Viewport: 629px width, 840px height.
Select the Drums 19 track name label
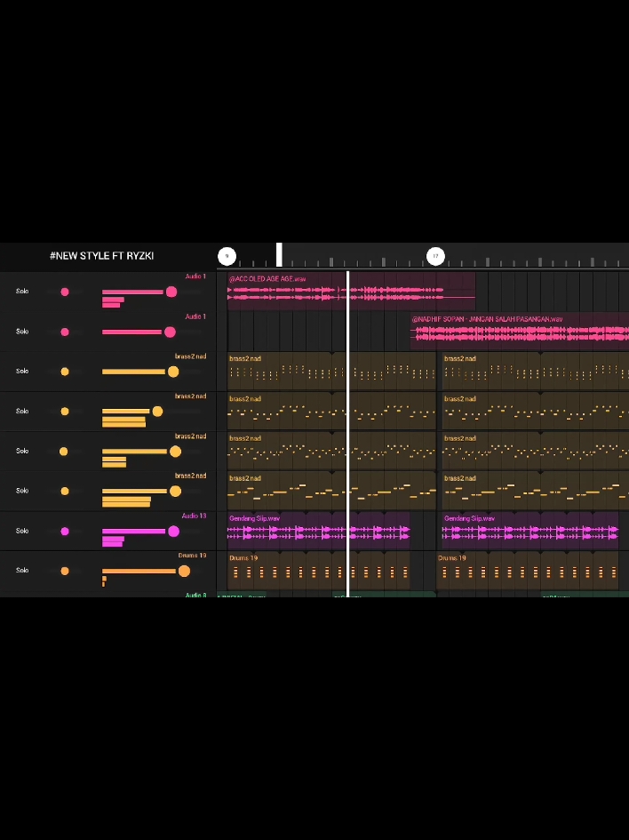(192, 556)
